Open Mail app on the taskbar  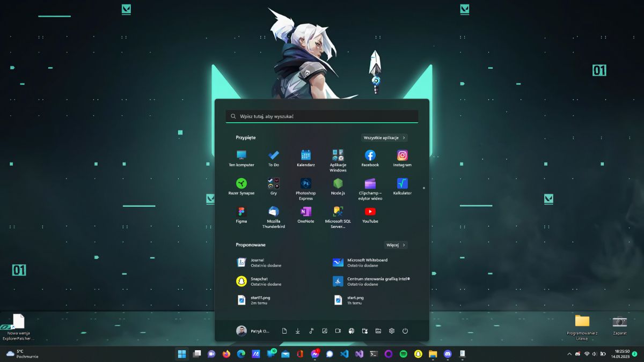pyautogui.click(x=286, y=354)
